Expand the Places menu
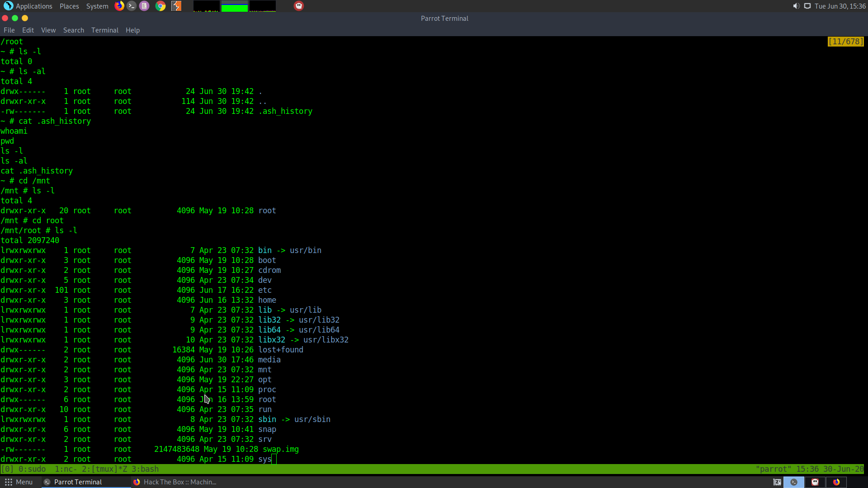Screen dimensions: 868x488 (x=69, y=6)
